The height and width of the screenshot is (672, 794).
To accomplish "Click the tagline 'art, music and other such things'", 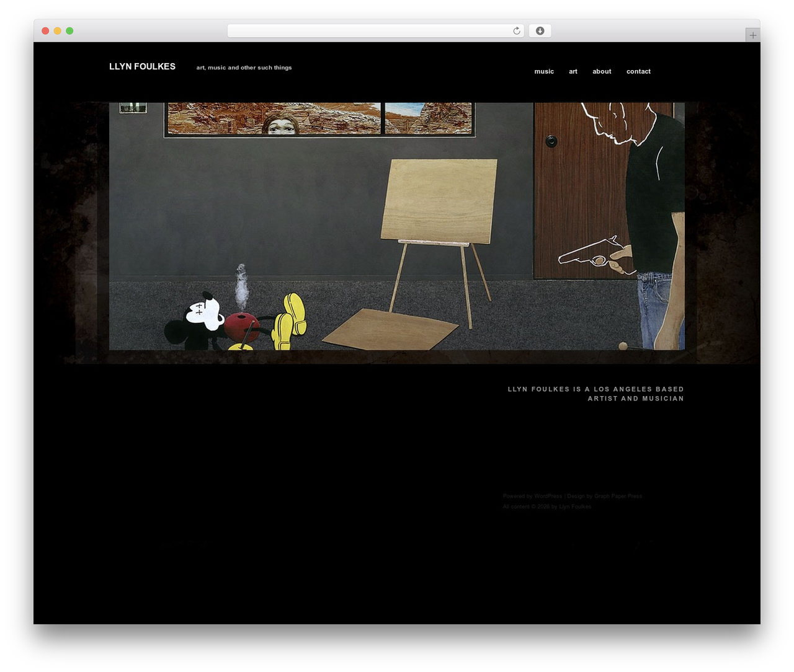I will click(x=244, y=68).
